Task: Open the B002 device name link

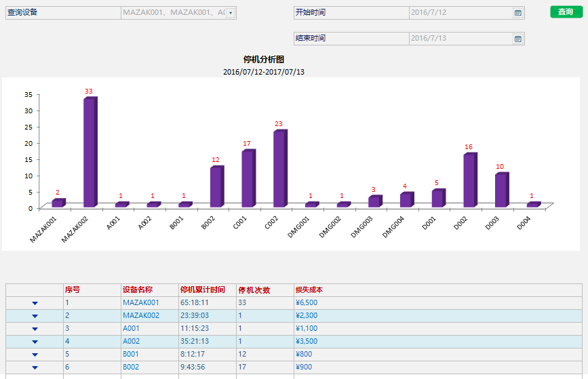Action: tap(131, 367)
